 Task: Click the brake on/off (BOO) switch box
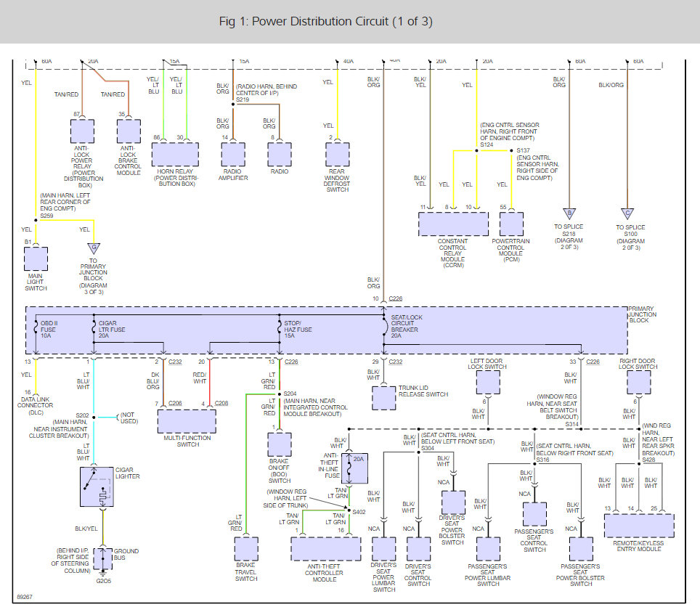click(x=280, y=444)
